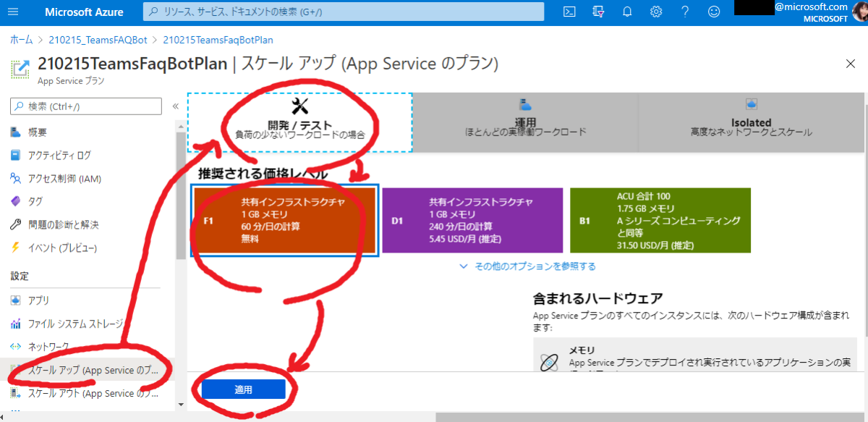Screen dimensions: 868x422
Task: Select the 開発 / テスト tab
Action: pyautogui.click(x=299, y=122)
